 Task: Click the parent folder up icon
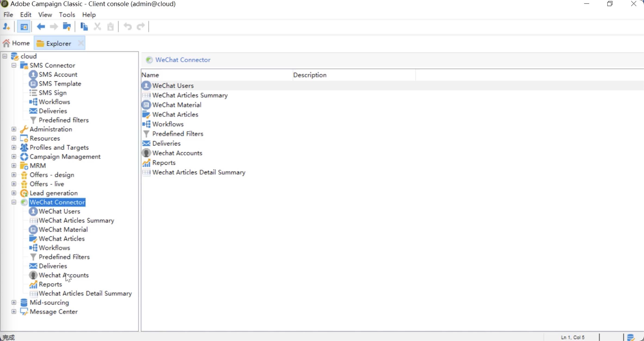tap(67, 27)
